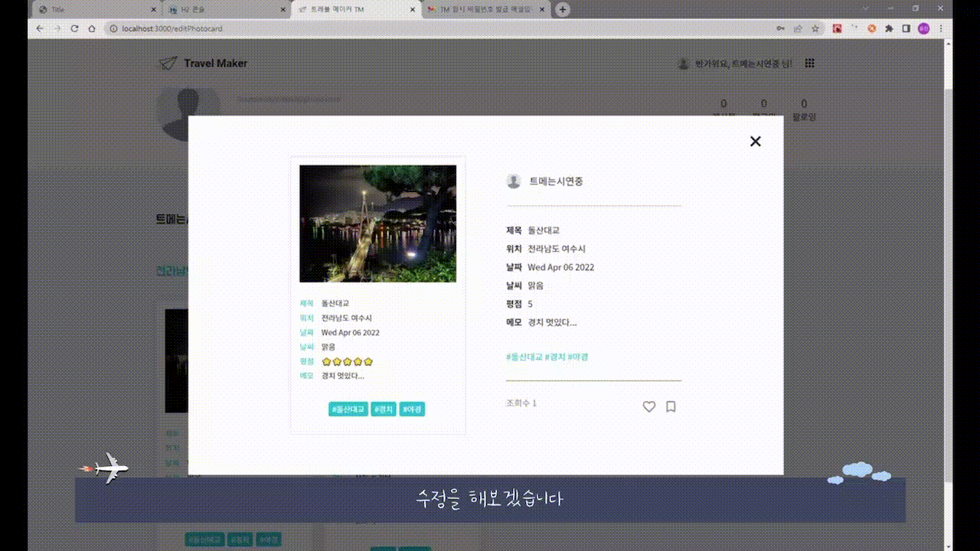Select the #돌산대교 tag button on the card
Image resolution: width=980 pixels, height=551 pixels.
tap(348, 409)
